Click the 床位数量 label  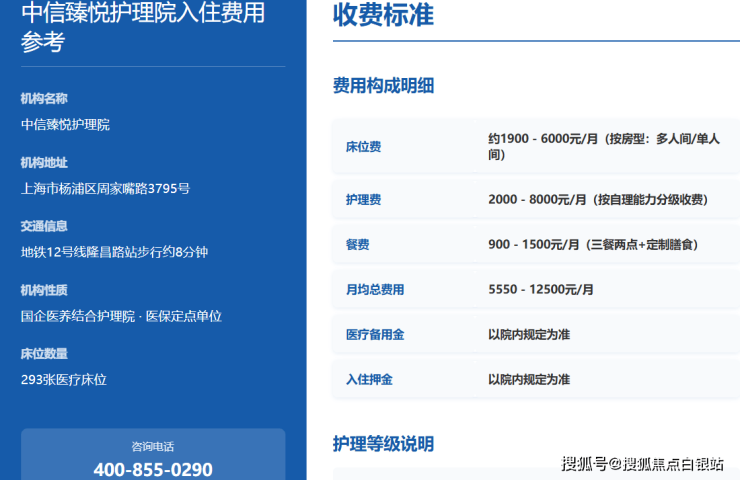44,354
